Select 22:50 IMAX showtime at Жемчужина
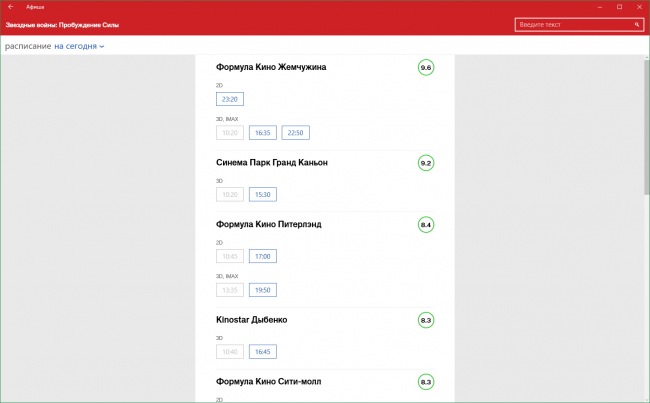The image size is (650, 403). 295,133
